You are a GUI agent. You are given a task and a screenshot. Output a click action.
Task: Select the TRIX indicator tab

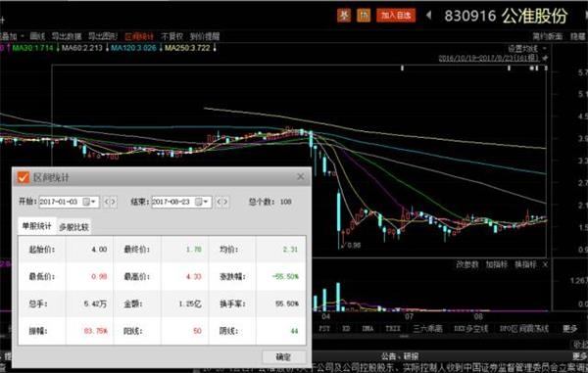(x=393, y=328)
